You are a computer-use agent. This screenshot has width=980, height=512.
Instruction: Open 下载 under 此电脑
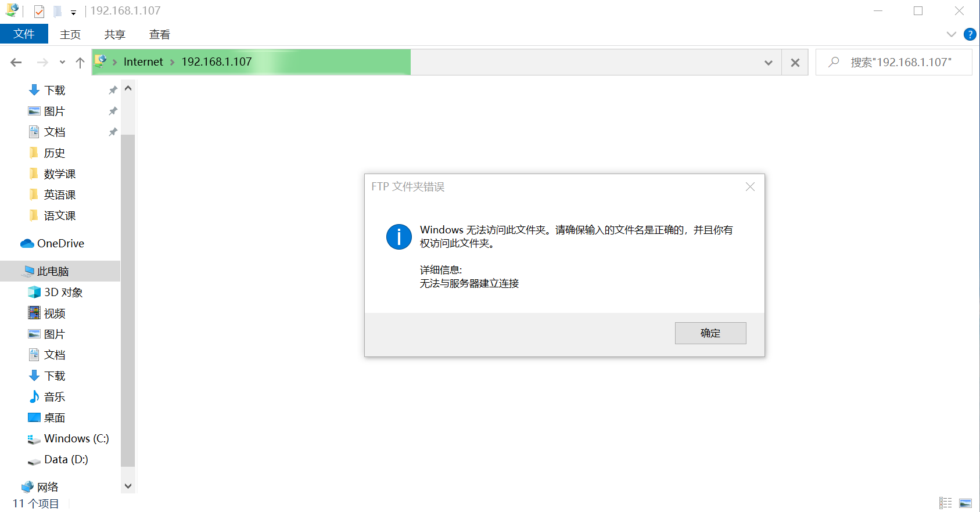click(x=55, y=376)
